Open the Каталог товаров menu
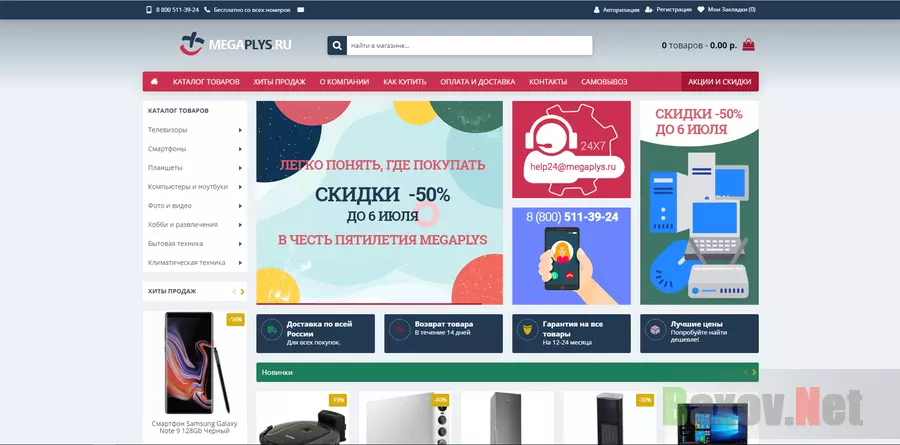Viewport: 900px width, 445px height. [206, 82]
